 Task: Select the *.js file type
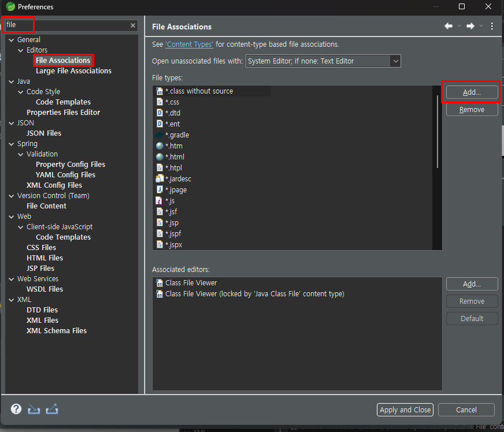point(165,201)
